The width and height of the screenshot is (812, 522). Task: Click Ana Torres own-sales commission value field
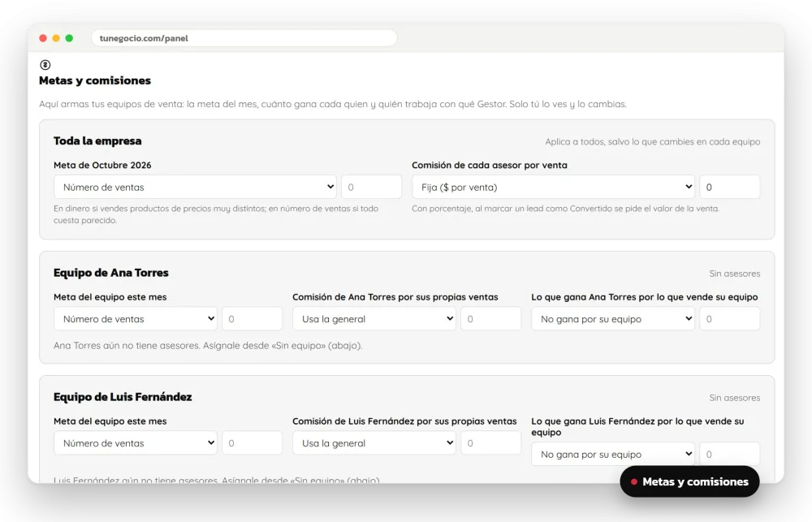click(491, 319)
